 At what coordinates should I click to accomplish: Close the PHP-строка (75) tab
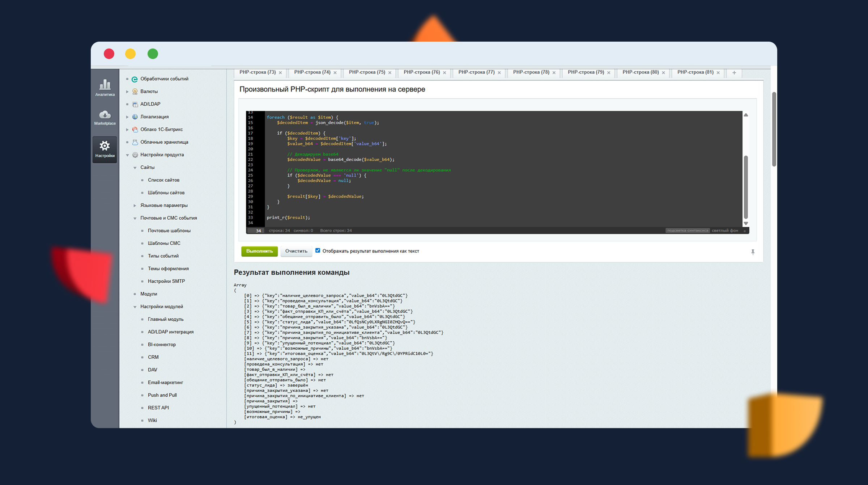[390, 73]
